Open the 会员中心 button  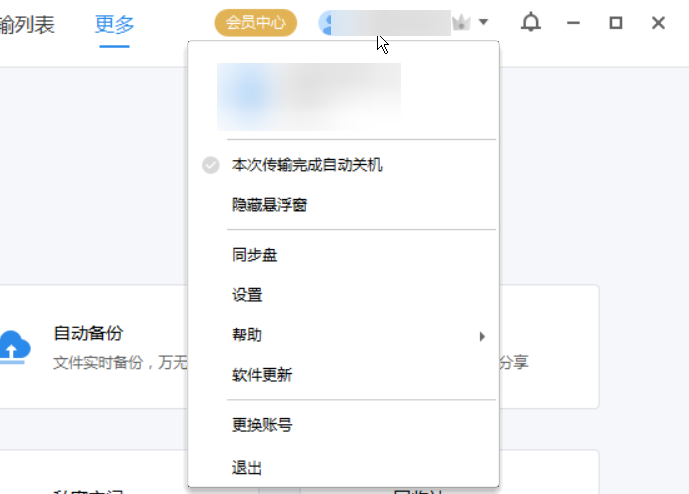tap(256, 22)
